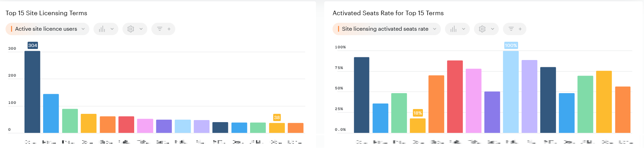Click the Top 15 Site Licensing Terms title
This screenshot has height=148, width=644.
46,13
